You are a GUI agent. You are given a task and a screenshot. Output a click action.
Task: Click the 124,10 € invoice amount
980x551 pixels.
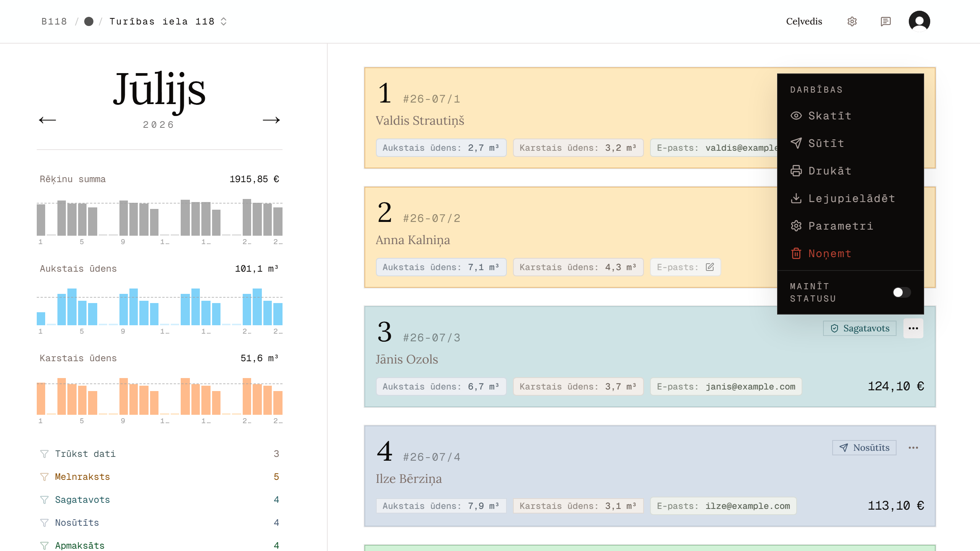tap(896, 386)
